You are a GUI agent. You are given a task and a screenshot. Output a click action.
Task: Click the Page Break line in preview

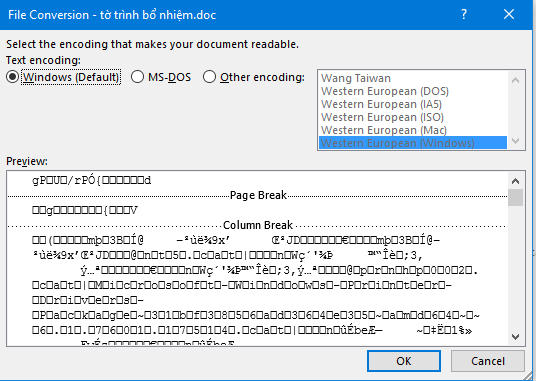tap(258, 195)
